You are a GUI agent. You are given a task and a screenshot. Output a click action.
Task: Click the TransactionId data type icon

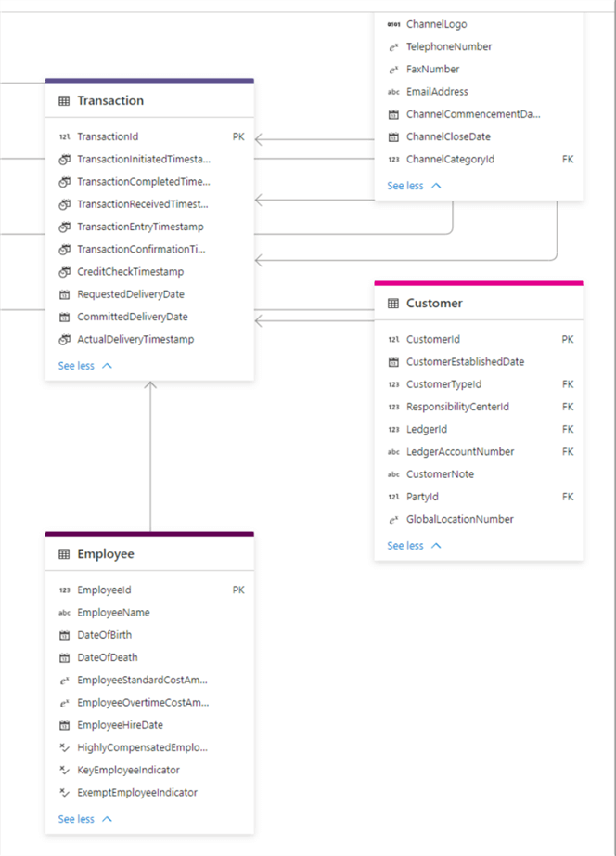click(x=64, y=137)
